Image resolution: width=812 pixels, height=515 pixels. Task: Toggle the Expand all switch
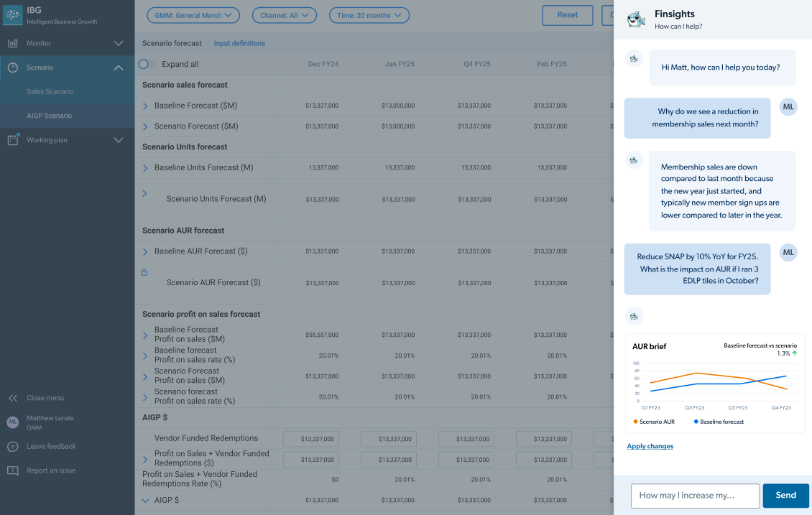147,64
